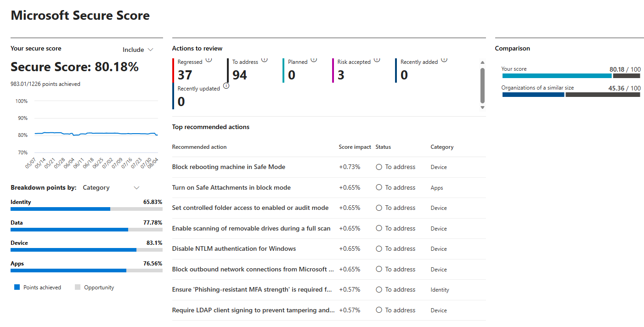Image resolution: width=644 pixels, height=327 pixels.
Task: Select status circle for removable drives scan row
Action: (379, 228)
